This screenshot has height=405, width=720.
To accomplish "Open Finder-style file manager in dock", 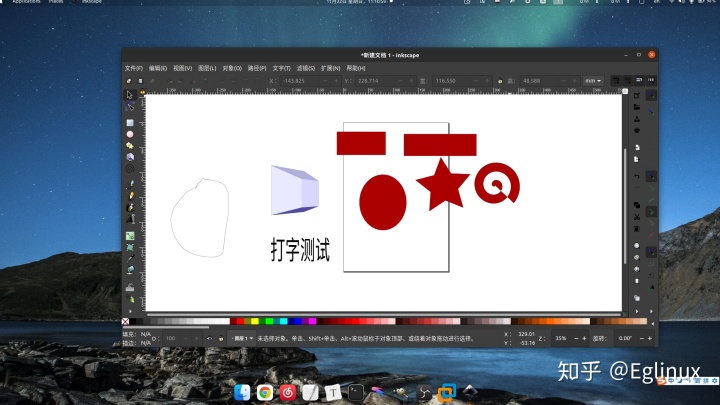I will coord(242,393).
